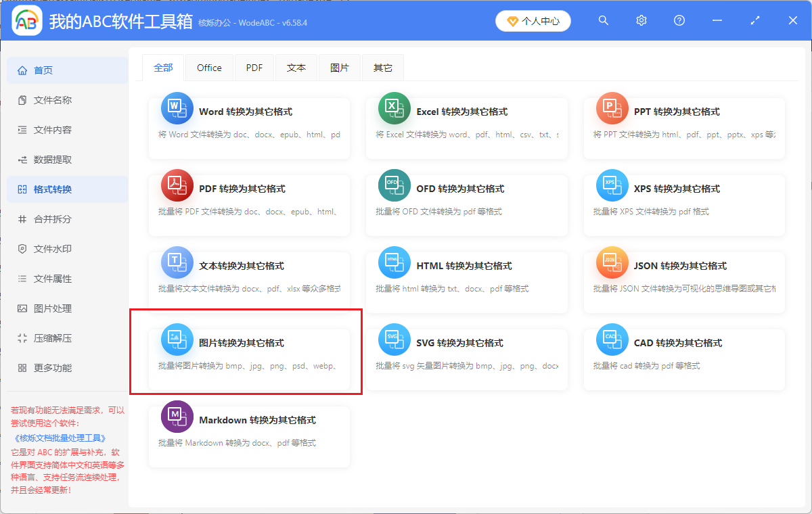Click the OFD file conversion icon

coord(394,185)
